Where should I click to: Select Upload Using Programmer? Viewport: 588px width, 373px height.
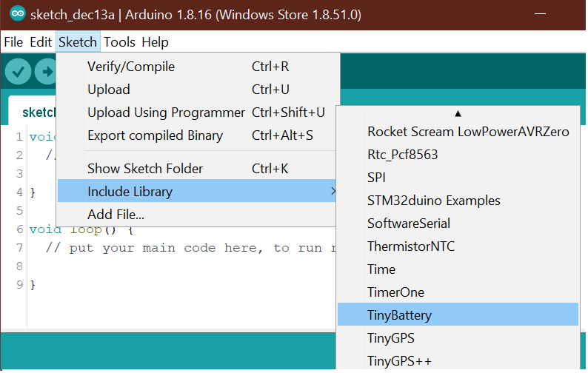click(196, 112)
